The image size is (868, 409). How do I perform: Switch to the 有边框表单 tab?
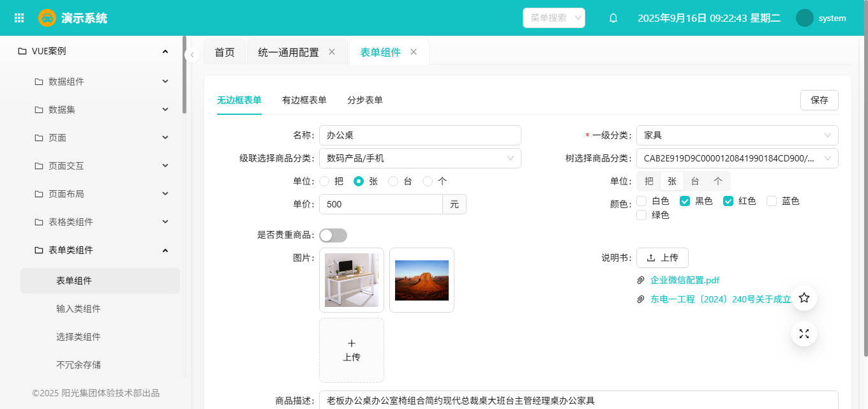(x=304, y=100)
